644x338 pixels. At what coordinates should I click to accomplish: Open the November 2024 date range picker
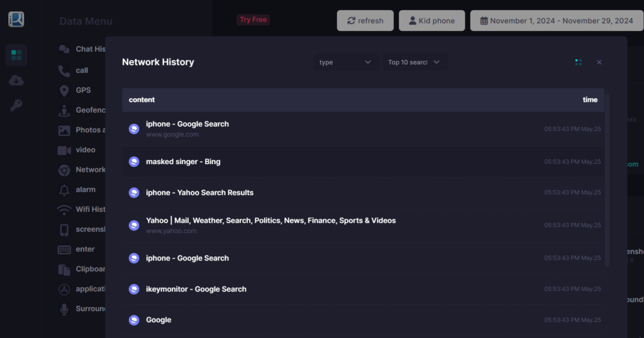click(x=557, y=21)
